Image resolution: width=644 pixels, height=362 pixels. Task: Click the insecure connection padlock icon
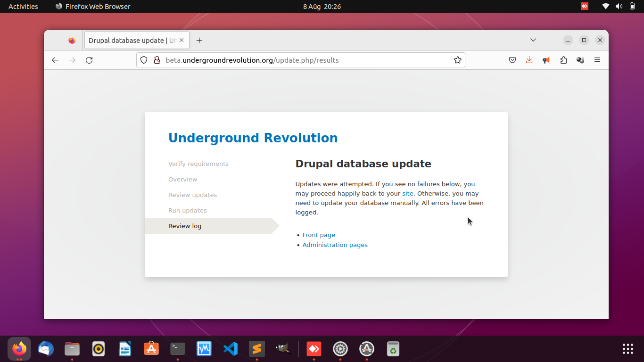pos(157,60)
